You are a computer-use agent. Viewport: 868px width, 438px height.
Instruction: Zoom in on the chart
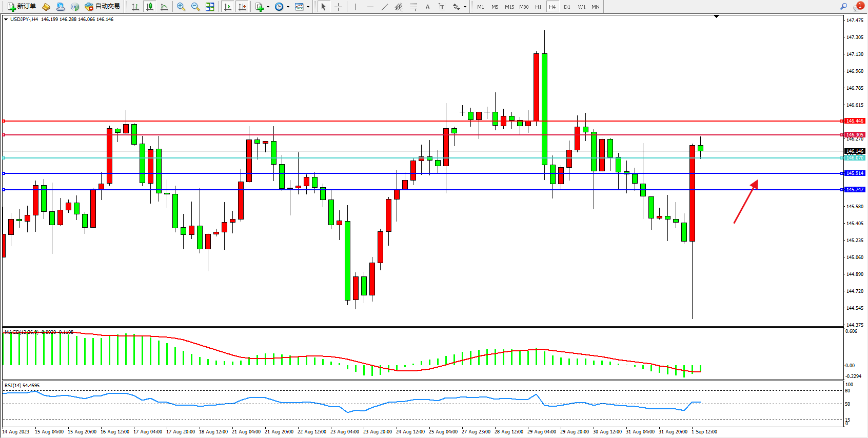click(181, 7)
